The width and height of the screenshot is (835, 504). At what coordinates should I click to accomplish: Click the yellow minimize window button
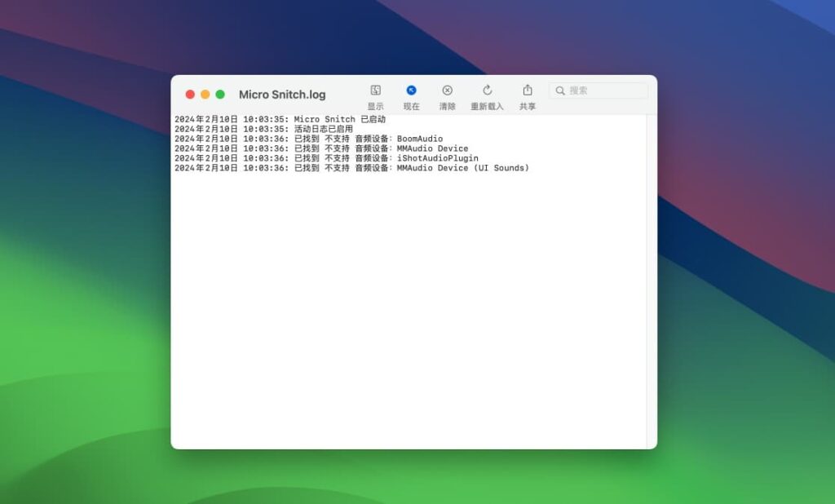[x=205, y=94]
